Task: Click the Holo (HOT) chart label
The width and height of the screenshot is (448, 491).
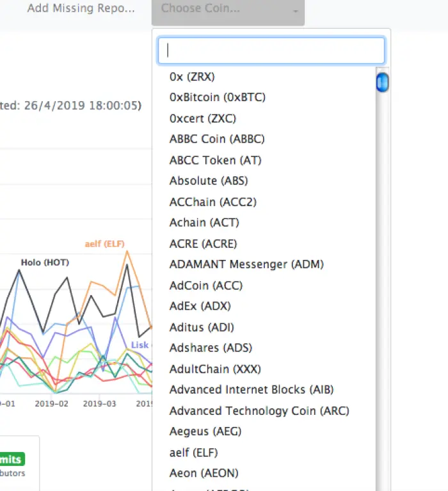Action: tap(45, 262)
